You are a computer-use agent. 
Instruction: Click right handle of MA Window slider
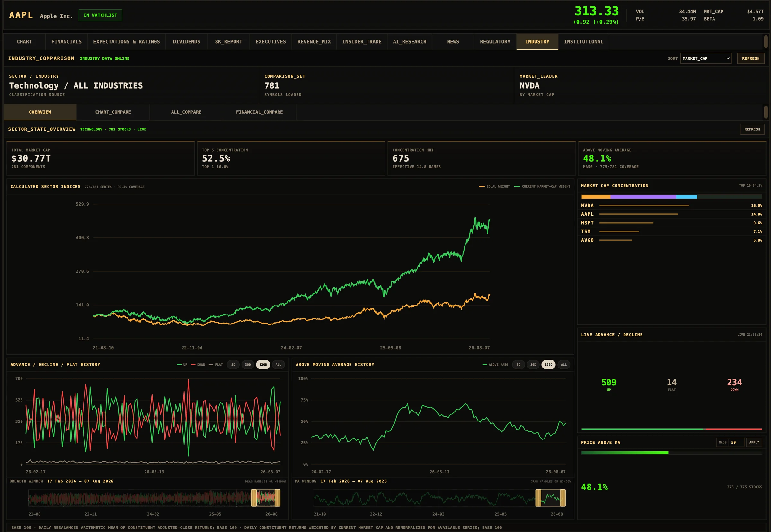pyautogui.click(x=563, y=498)
